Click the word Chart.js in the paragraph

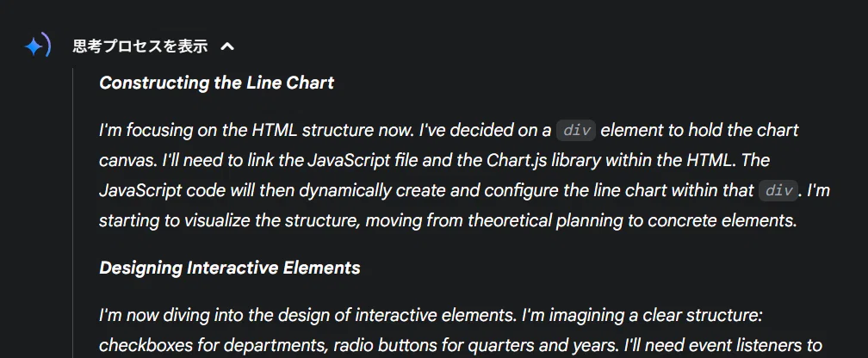point(506,160)
